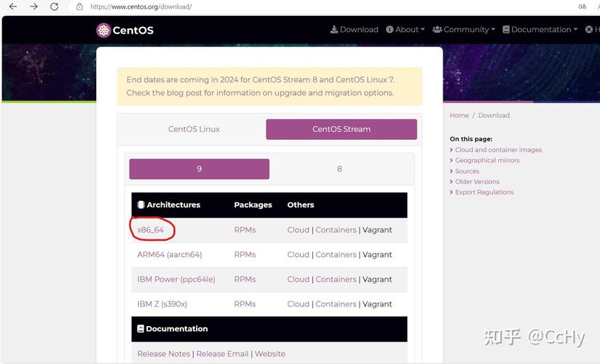Open the Release Notes link
The image size is (600, 364).
tap(163, 354)
